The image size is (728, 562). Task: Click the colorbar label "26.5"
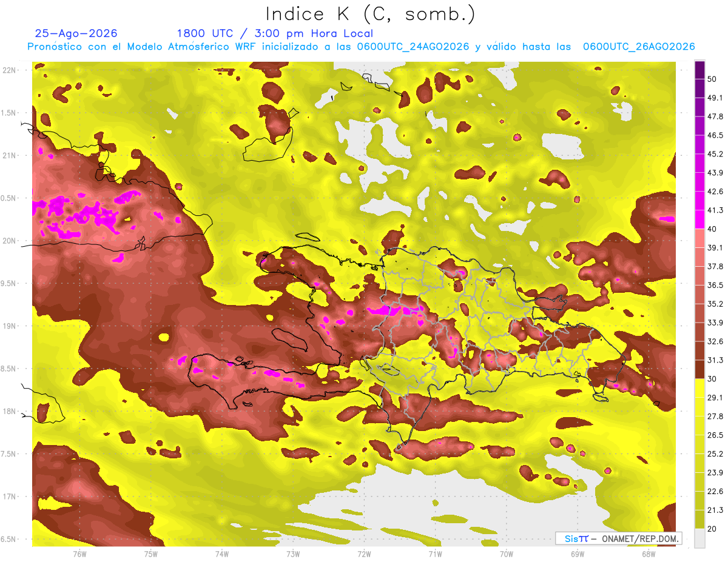pos(715,435)
